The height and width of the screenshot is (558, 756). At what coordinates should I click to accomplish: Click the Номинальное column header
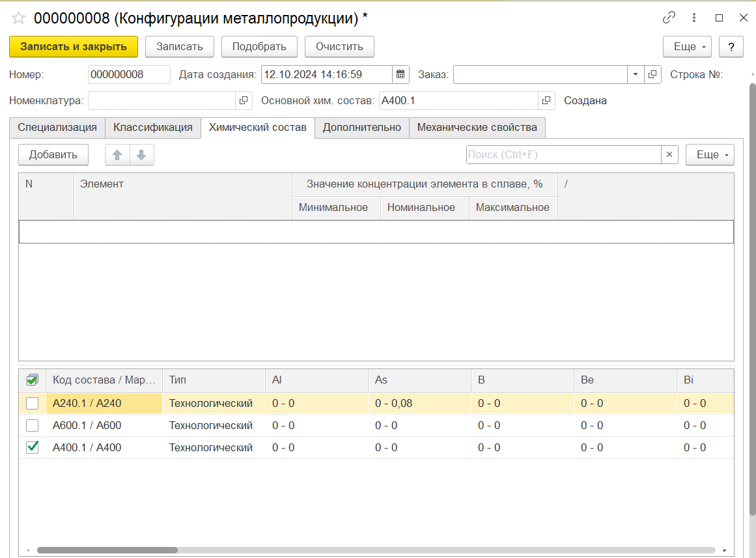tap(425, 208)
